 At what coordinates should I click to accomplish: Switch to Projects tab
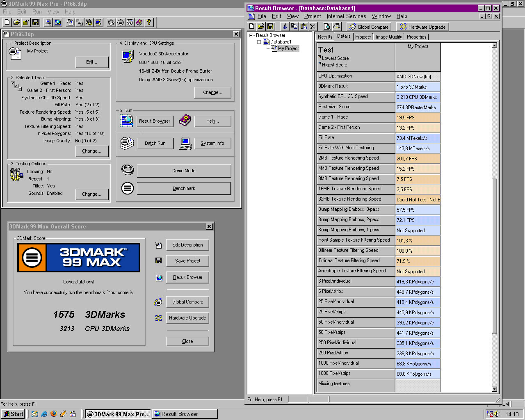pos(363,37)
